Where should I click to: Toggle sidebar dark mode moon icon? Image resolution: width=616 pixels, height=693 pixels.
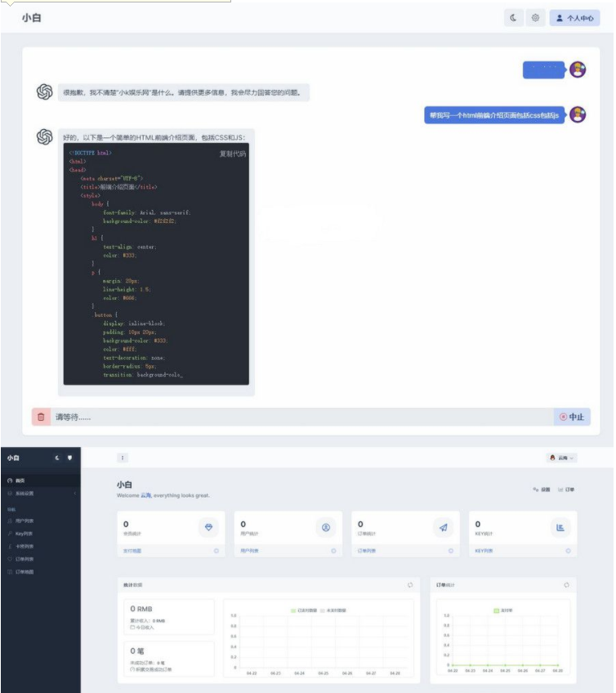point(57,458)
